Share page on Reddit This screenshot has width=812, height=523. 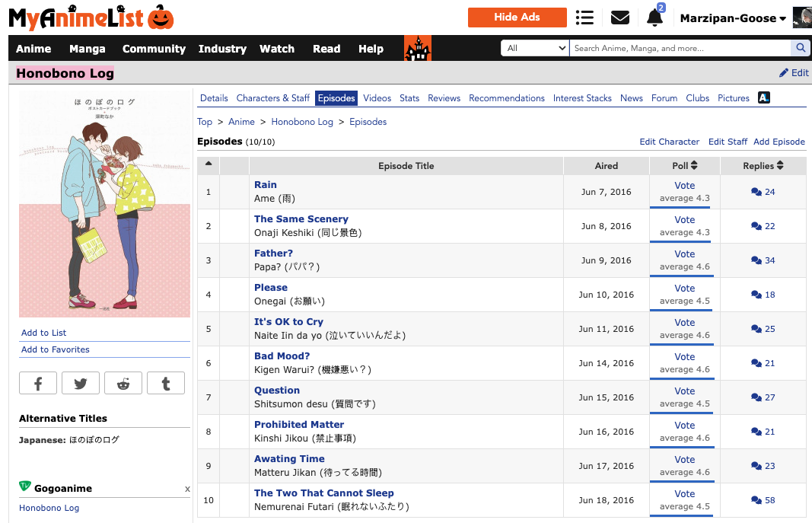123,384
